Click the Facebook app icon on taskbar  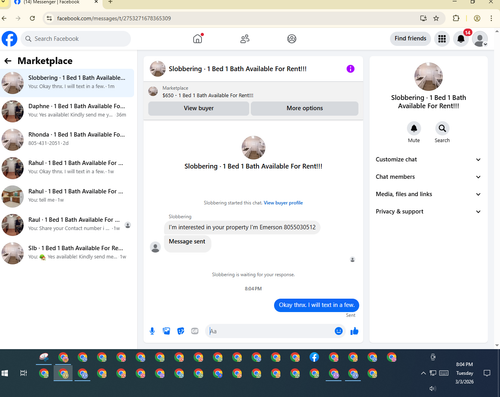(314, 357)
